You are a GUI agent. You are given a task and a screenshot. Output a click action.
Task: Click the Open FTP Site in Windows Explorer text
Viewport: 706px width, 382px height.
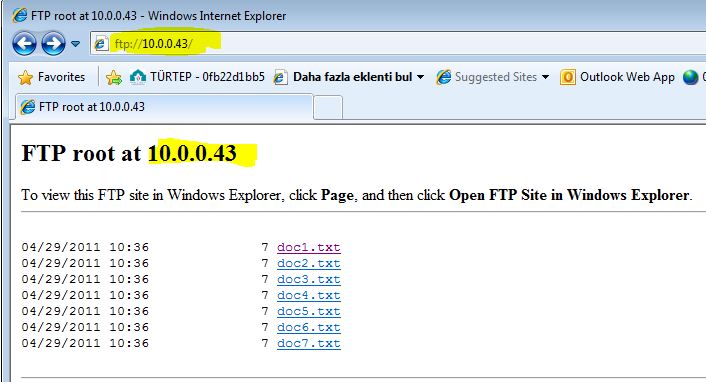coord(569,195)
